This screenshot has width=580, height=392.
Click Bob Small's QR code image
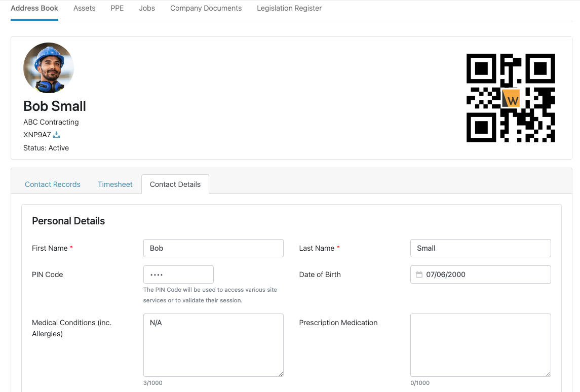point(511,97)
